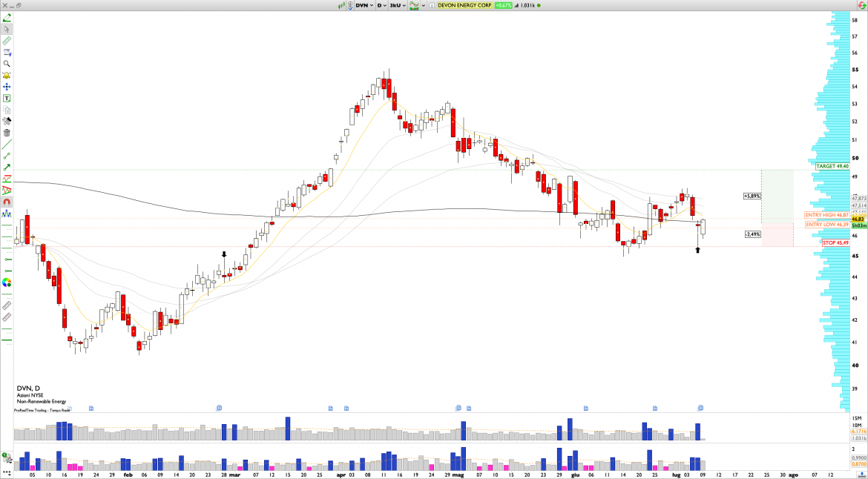Viewport: 868px width, 479px height.
Task: Click the TARGET 49,40 price label
Action: [x=832, y=166]
